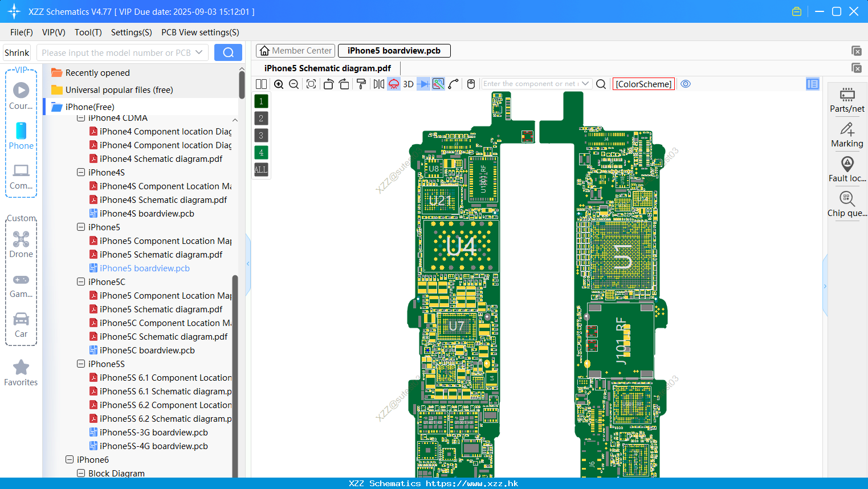Select iPhone5 Schematic diagram.pdf document tab
Screen dimensions: 868x489
[x=328, y=68]
